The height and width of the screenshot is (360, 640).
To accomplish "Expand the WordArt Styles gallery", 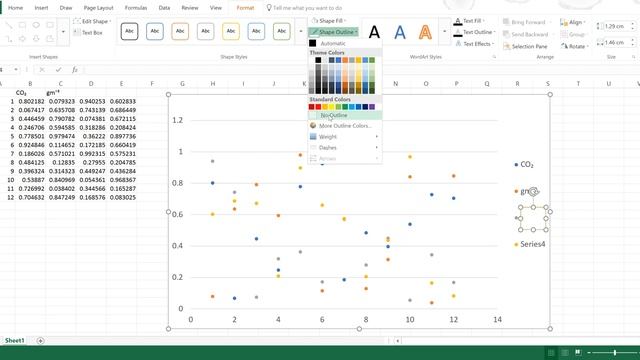I will coord(444,31).
